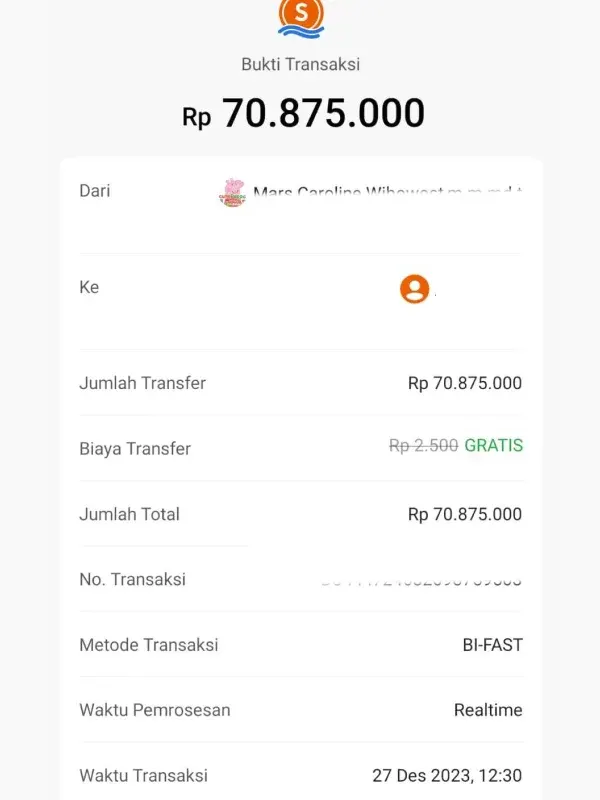600x800 pixels.
Task: Tap the No. Transaksi label
Action: (133, 580)
